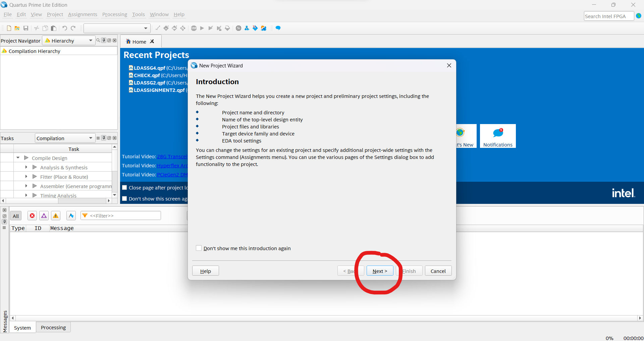Open the Compilation dropdown in Tasks pane
Image resolution: width=644 pixels, height=341 pixels.
coord(65,138)
